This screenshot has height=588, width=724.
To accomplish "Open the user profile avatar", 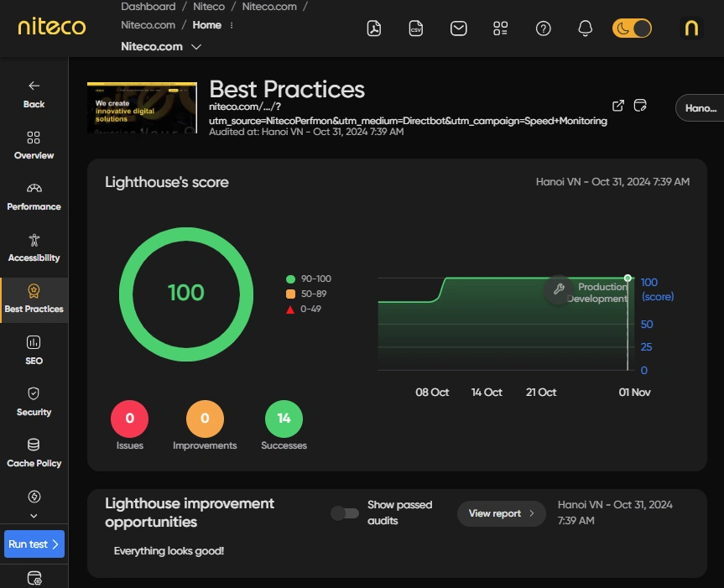I will 691,29.
